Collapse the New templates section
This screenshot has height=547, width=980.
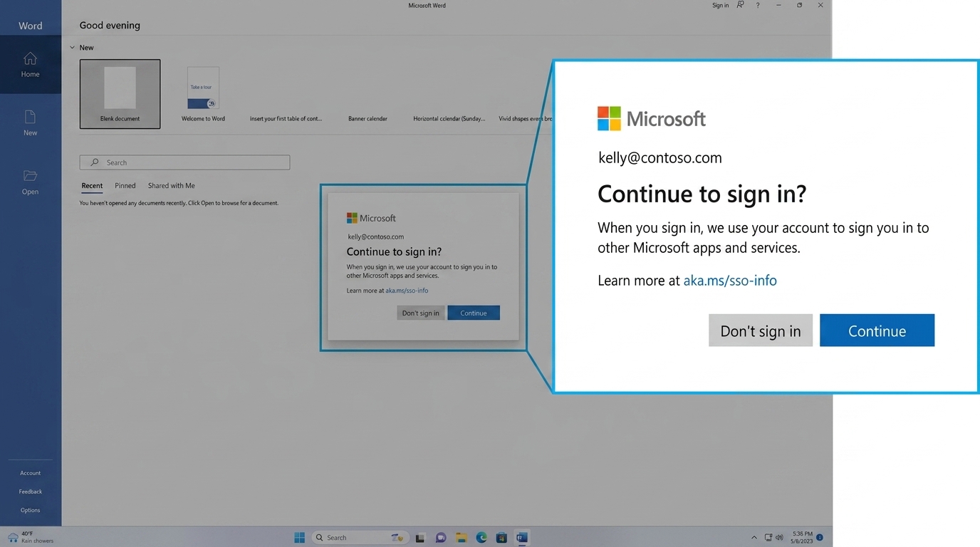(x=72, y=48)
